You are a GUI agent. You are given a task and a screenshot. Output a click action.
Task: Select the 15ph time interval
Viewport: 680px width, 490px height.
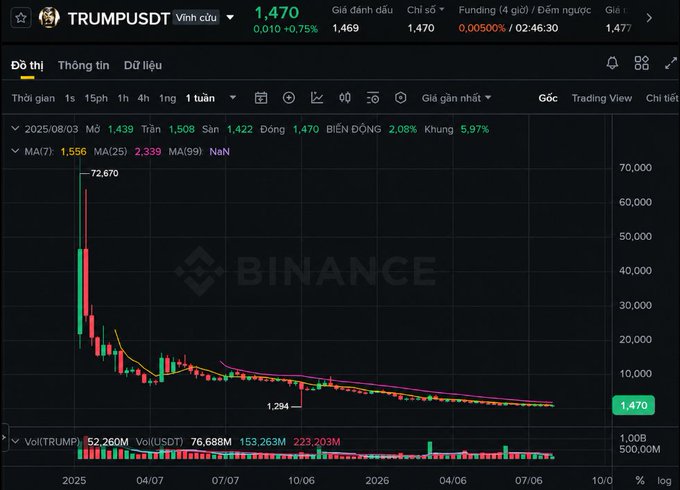(x=96, y=98)
